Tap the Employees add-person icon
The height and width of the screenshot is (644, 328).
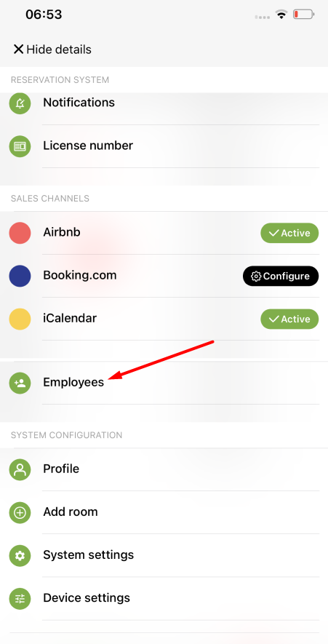pos(20,383)
